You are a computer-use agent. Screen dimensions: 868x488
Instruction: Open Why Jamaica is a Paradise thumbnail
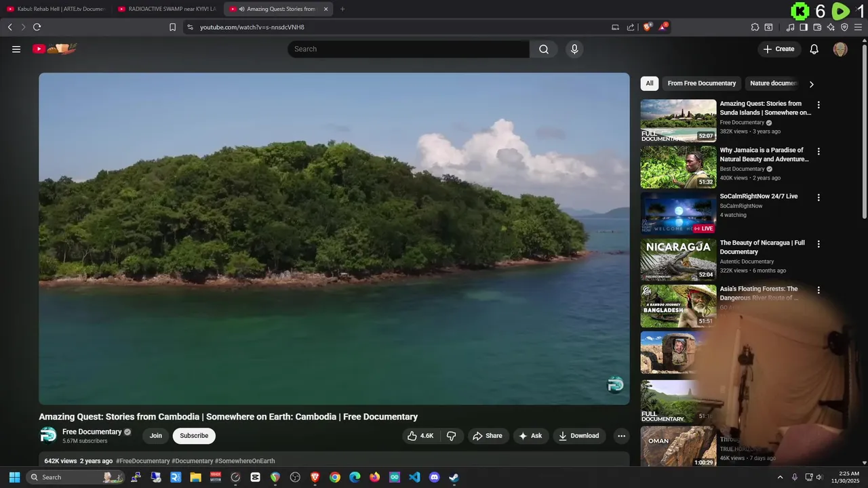(678, 167)
